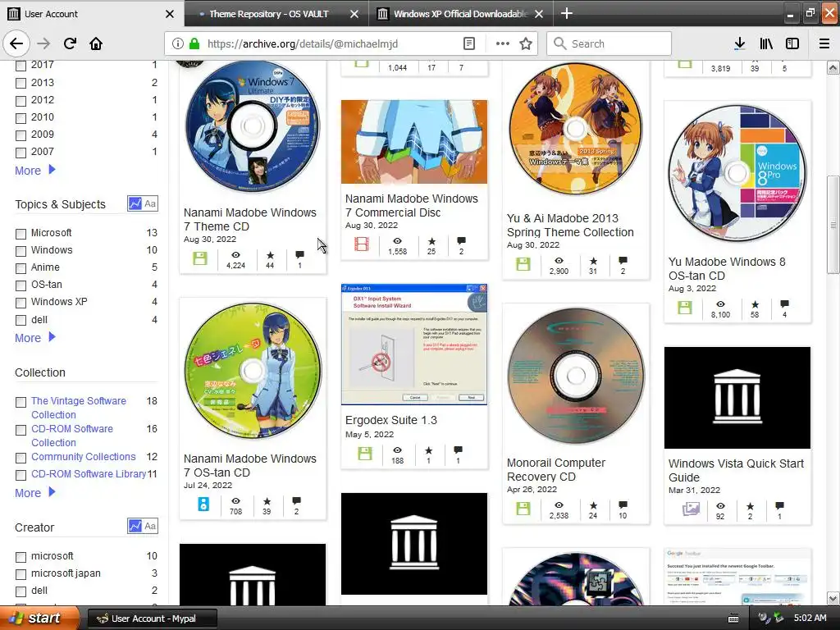840x630 pixels.
Task: Check the 2009 year filter
Action: tap(21, 135)
